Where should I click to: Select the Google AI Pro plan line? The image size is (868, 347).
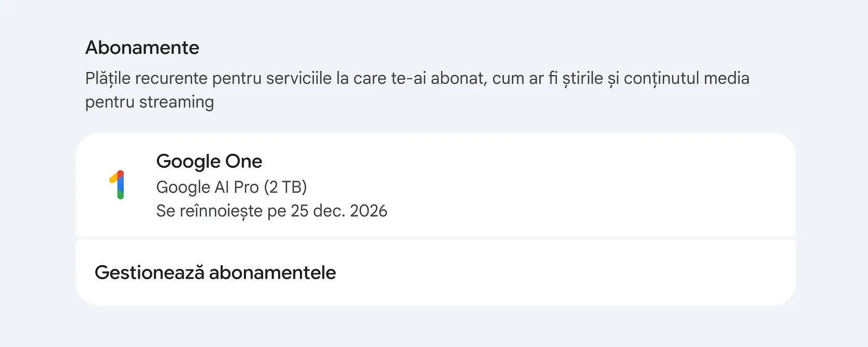[231, 187]
